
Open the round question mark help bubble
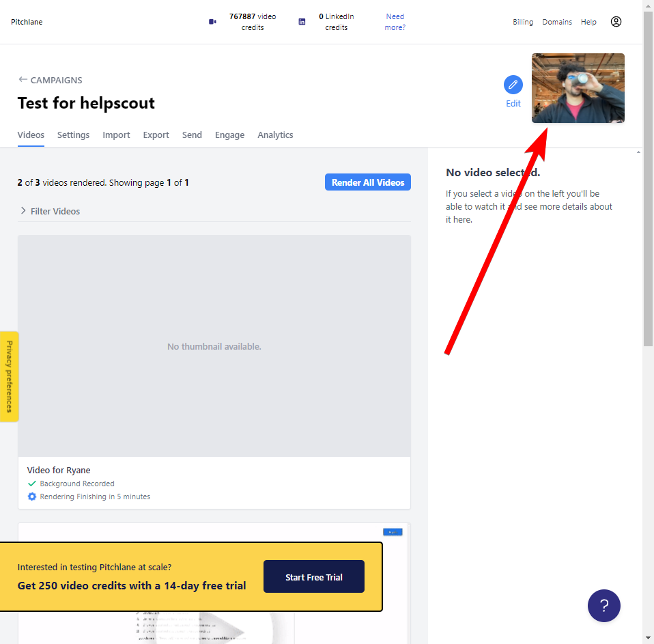[x=604, y=606]
